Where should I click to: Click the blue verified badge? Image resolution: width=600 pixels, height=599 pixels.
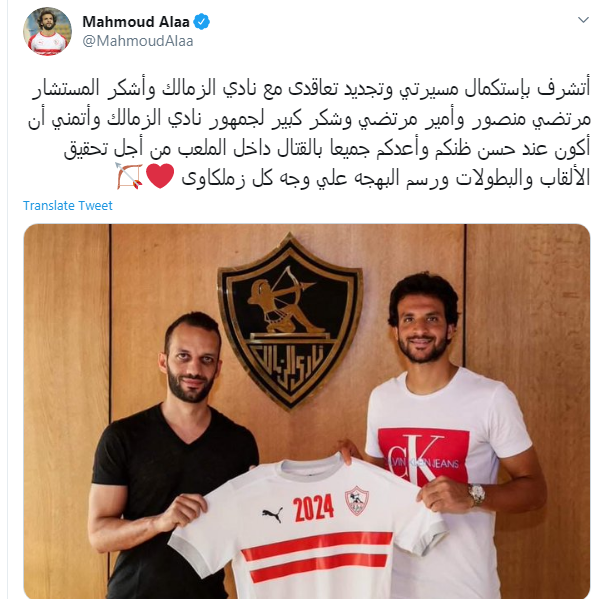[202, 22]
